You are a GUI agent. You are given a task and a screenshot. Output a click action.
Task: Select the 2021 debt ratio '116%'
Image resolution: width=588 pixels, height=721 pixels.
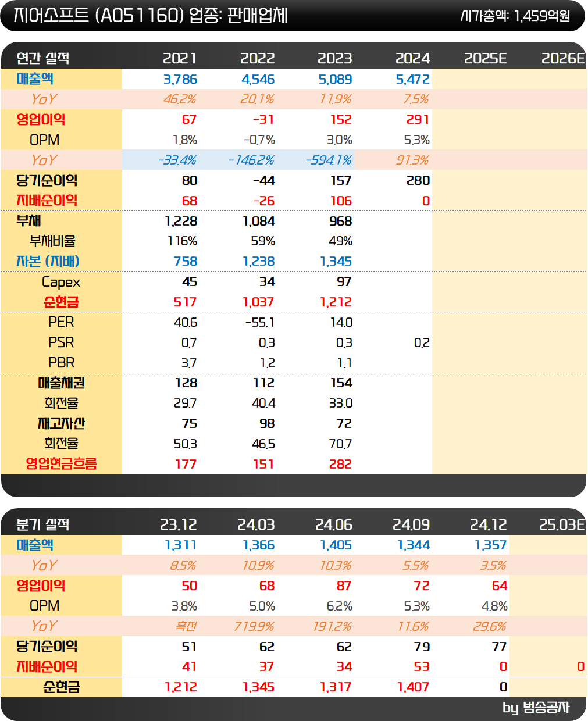click(x=182, y=241)
